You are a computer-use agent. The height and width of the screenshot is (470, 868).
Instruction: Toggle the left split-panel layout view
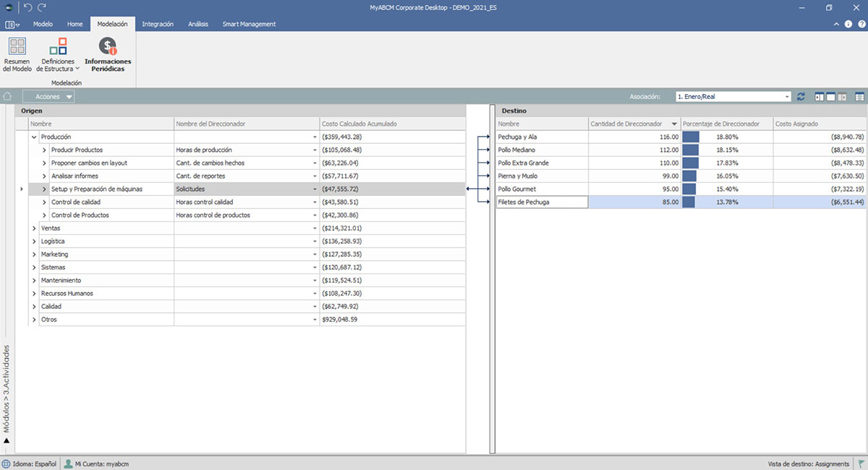[x=820, y=96]
